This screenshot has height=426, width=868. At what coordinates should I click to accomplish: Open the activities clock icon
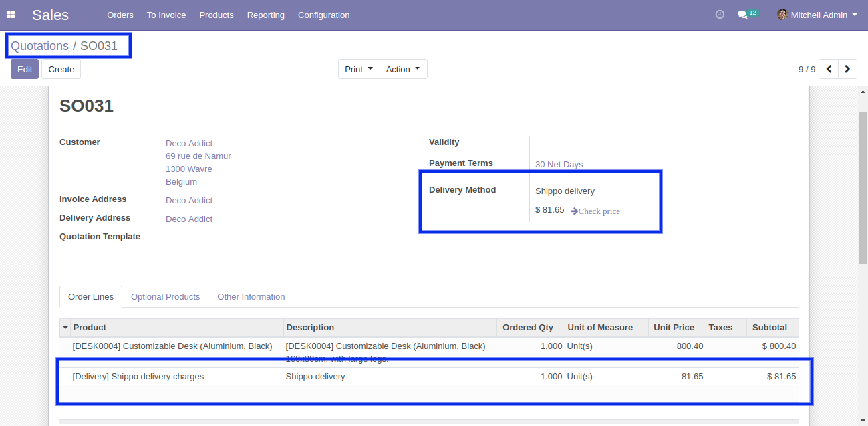[720, 15]
